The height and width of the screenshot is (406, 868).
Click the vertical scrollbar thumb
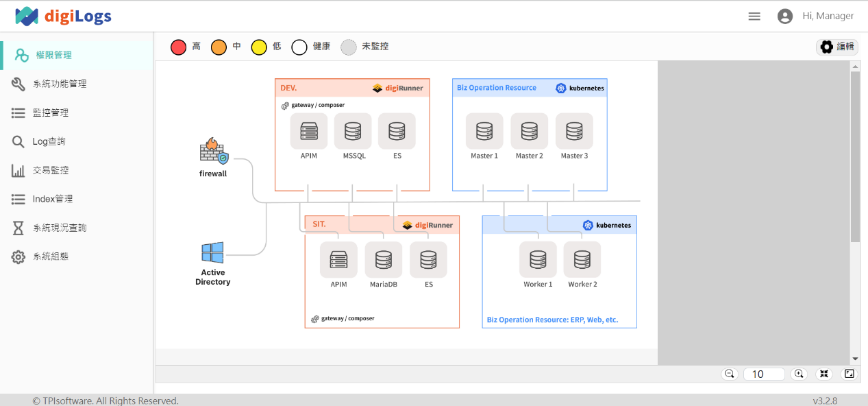(x=855, y=156)
